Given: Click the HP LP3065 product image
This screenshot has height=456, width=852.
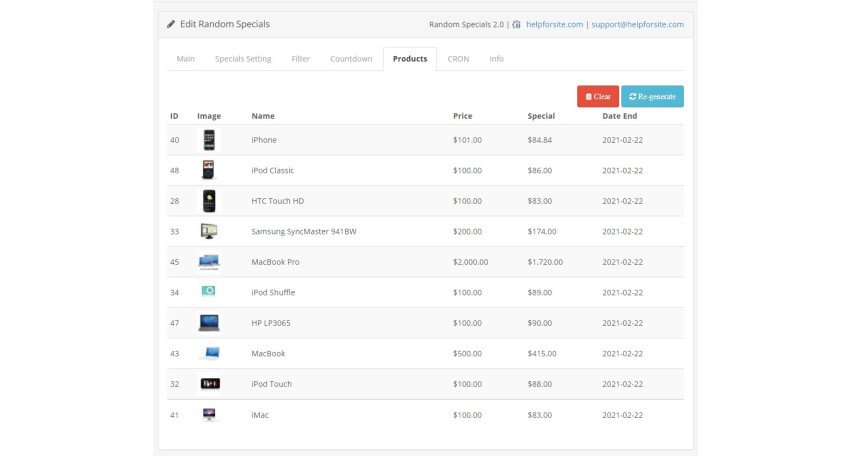Looking at the screenshot, I should [x=209, y=323].
